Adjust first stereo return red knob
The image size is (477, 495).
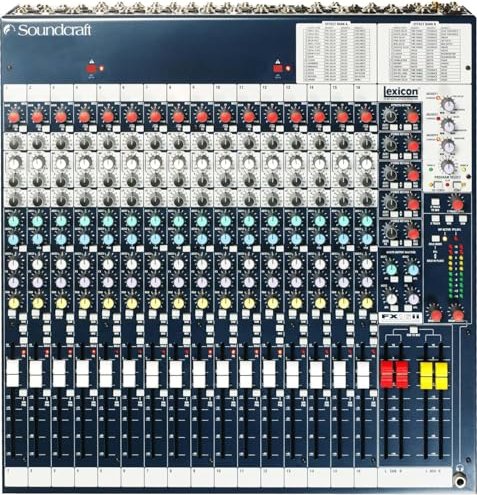tap(413, 117)
